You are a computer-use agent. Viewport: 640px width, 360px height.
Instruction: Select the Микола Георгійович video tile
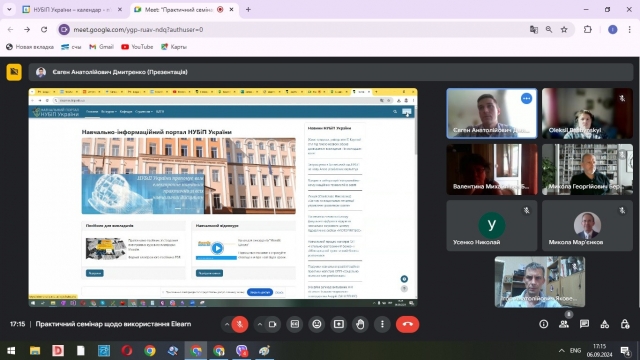pos(587,169)
